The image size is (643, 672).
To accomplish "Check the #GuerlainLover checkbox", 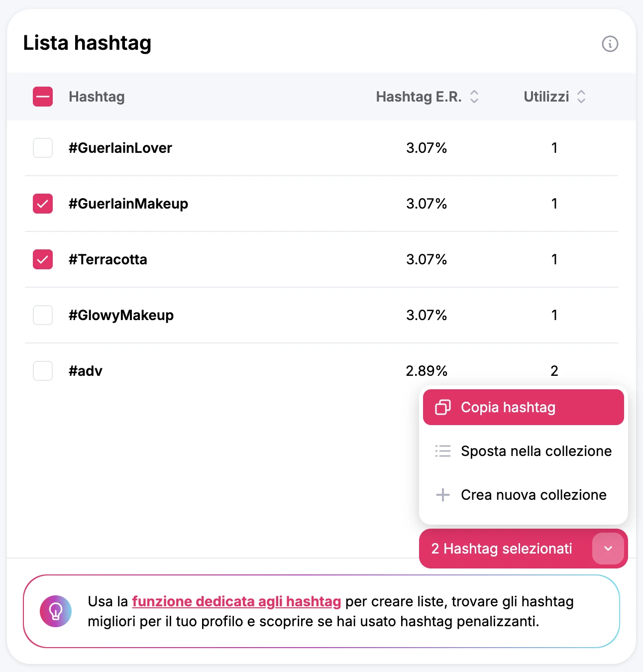I will pyautogui.click(x=43, y=148).
